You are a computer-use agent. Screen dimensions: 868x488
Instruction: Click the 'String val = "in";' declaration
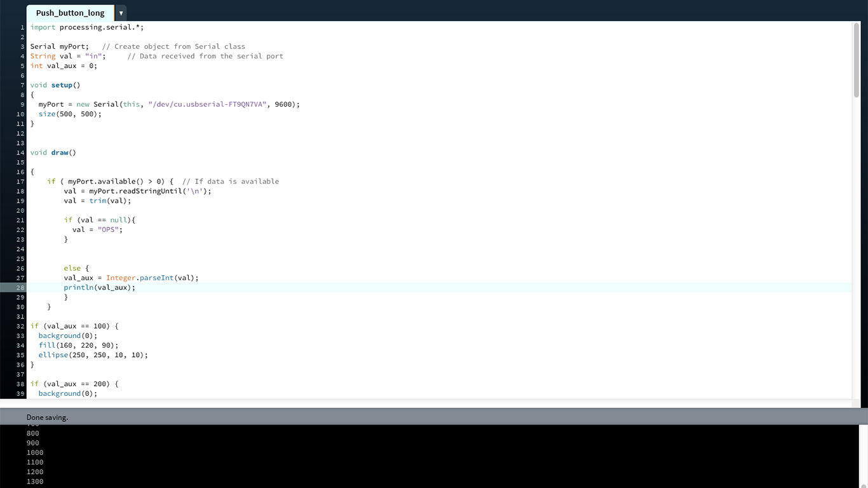(68, 56)
